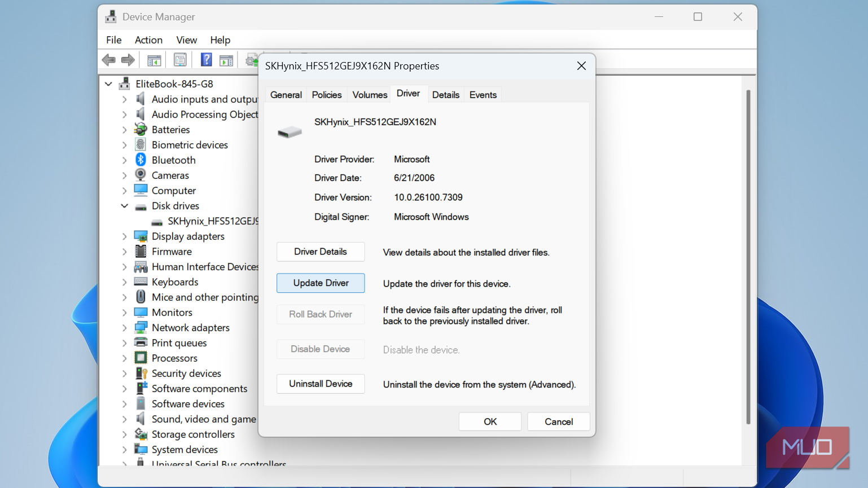The height and width of the screenshot is (488, 868).
Task: Expand the Batteries category chevron
Action: point(124,130)
